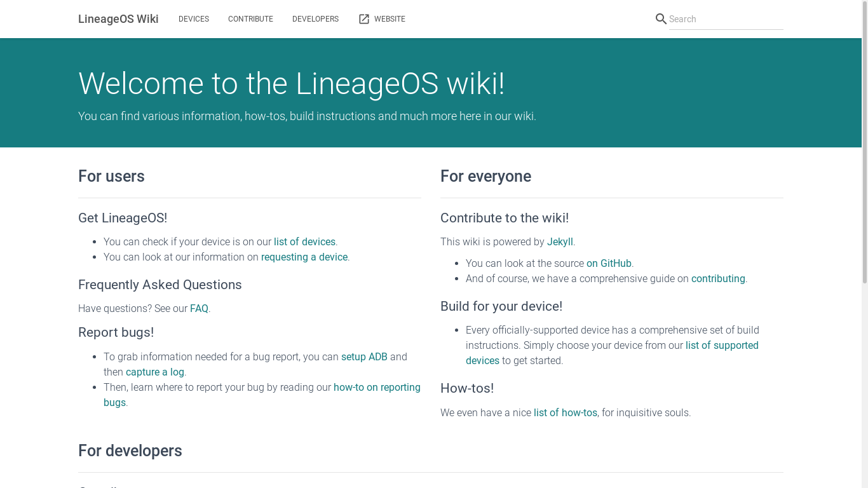Open the CONTRIBUTE menu item
This screenshot has width=868, height=488.
(250, 19)
